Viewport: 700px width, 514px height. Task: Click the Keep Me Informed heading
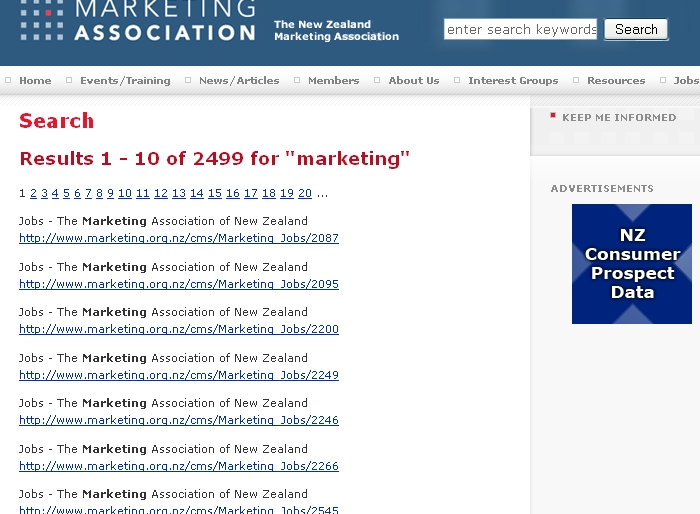[x=619, y=117]
